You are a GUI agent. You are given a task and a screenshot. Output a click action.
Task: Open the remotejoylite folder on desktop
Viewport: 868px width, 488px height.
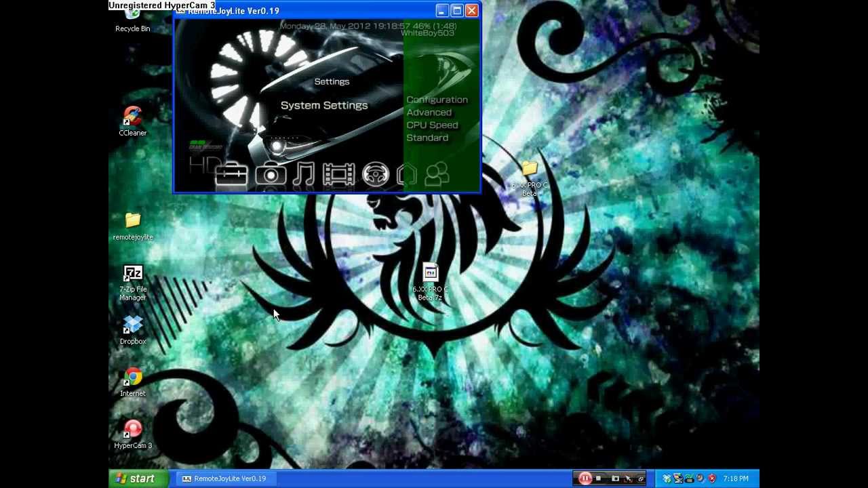133,226
